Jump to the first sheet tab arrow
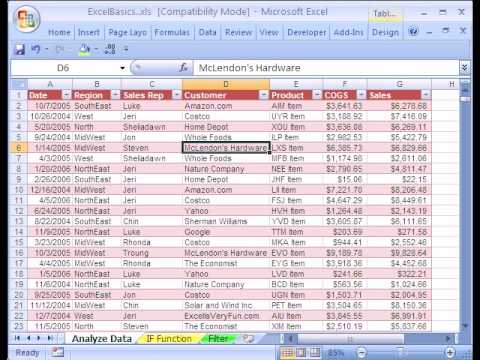The width and height of the screenshot is (480, 360). click(17, 338)
